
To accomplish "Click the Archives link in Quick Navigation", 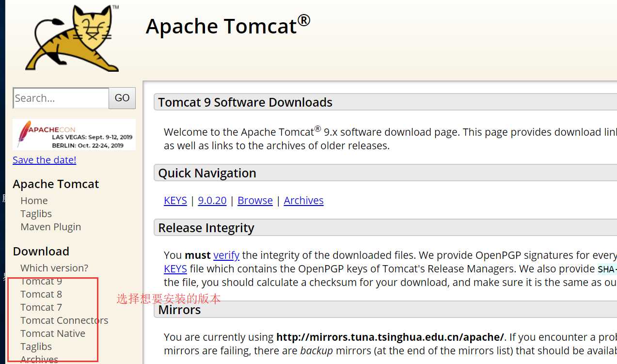I will point(304,201).
